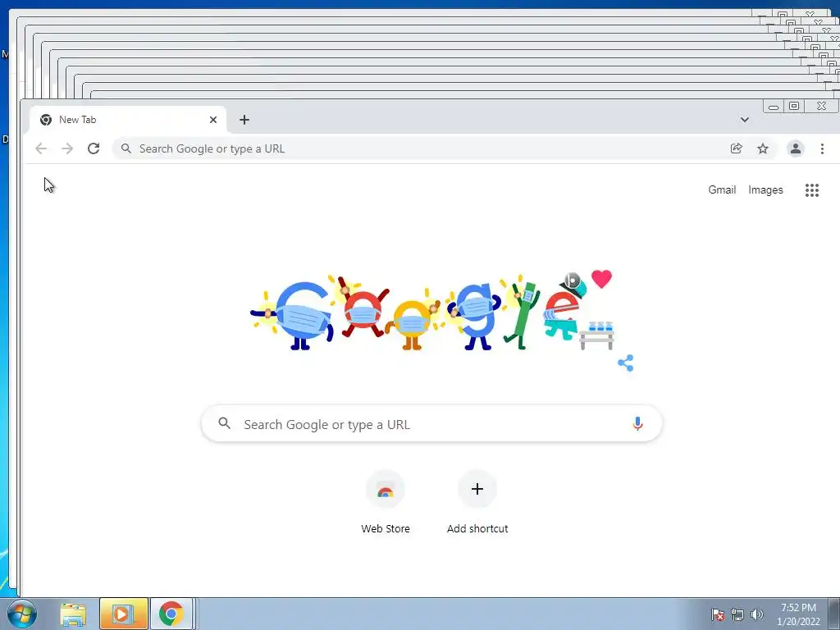Open the Chrome three-dot menu
The height and width of the screenshot is (630, 840).
coord(822,148)
